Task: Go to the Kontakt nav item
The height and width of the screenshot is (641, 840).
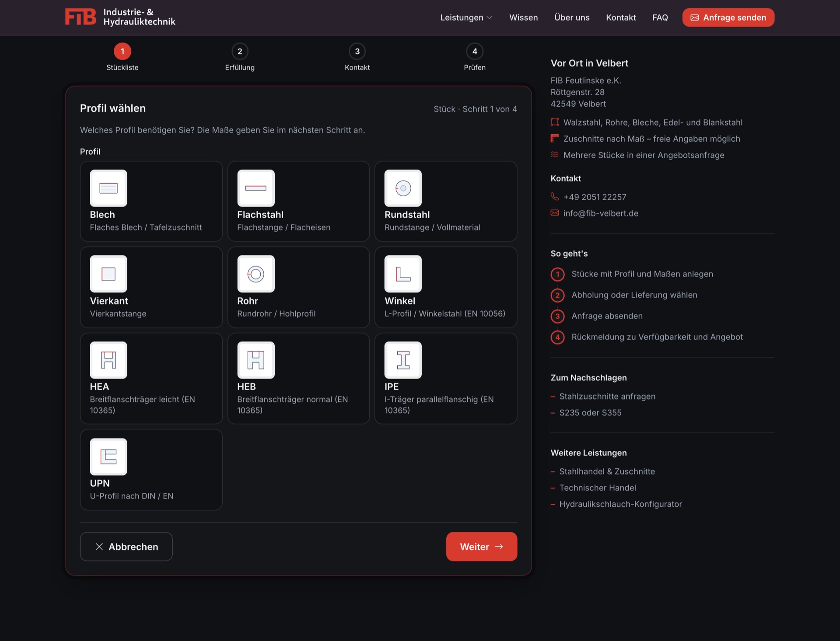Action: pyautogui.click(x=621, y=17)
